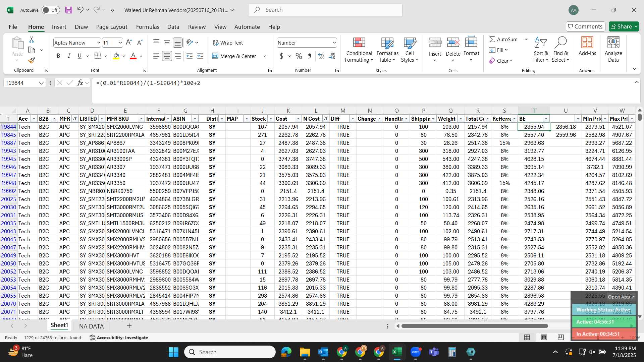Add a new sheet with plus button
644x362 pixels.
pos(129,326)
